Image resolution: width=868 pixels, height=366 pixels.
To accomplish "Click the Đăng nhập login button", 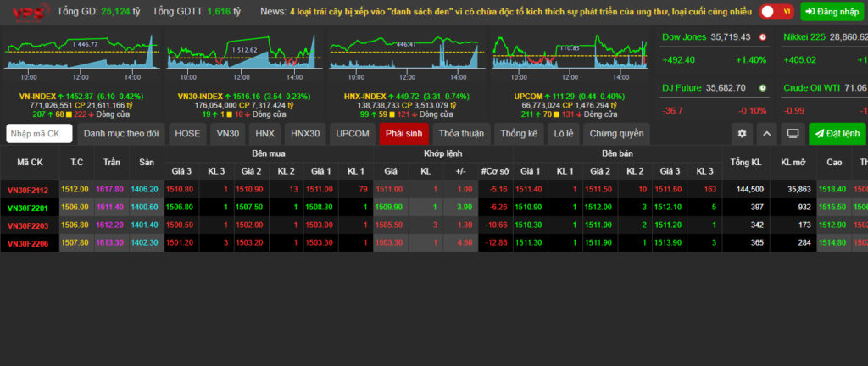I will (x=832, y=11).
